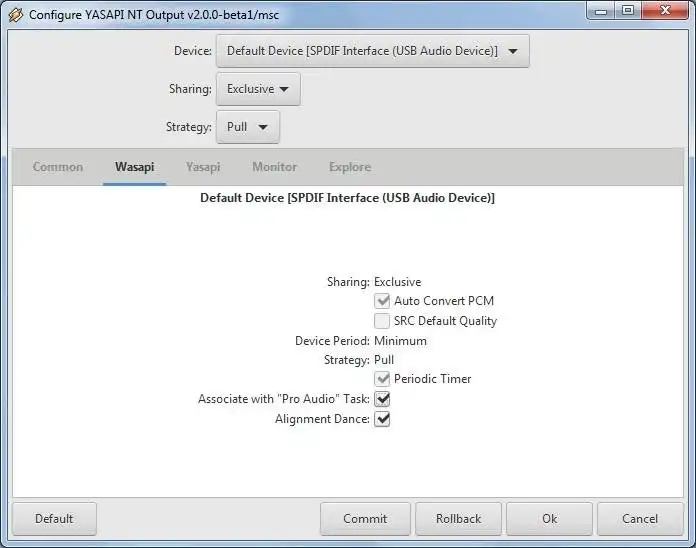Minimize the Configure YASAPI window
The height and width of the screenshot is (548, 696).
601,11
